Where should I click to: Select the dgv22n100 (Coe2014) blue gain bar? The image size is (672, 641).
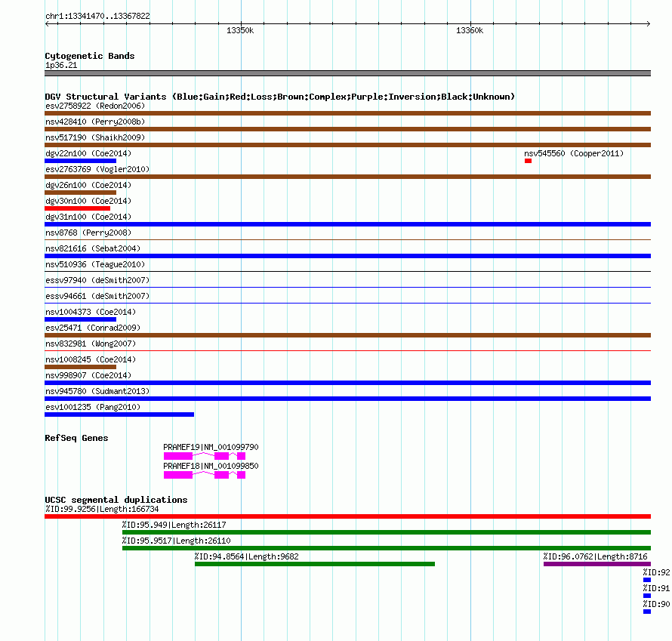80,161
